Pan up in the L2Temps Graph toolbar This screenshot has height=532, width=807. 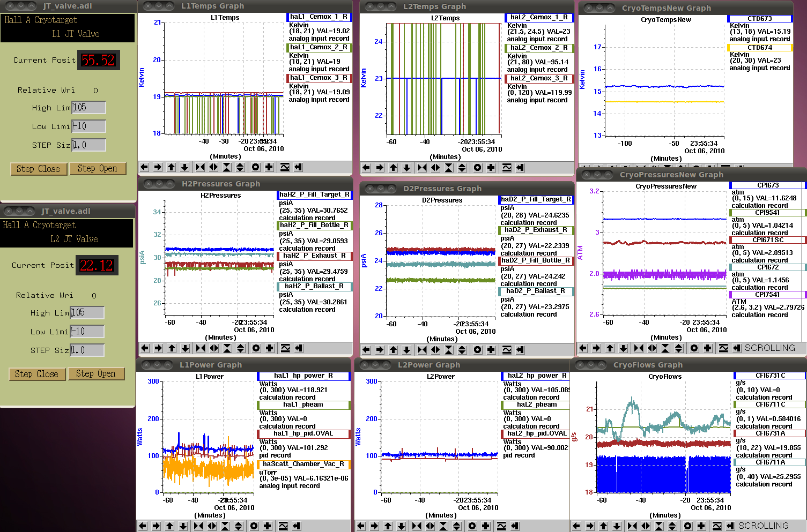pos(393,168)
